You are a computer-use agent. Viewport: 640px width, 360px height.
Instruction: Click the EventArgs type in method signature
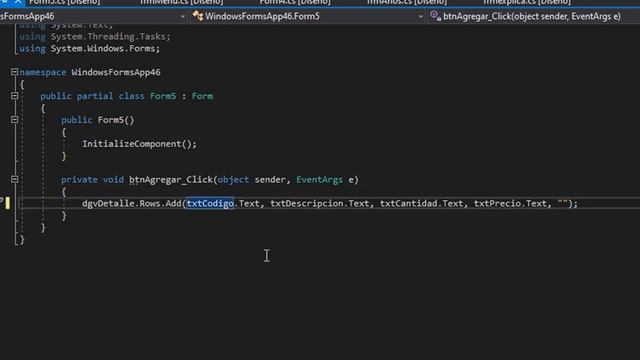(x=320, y=180)
